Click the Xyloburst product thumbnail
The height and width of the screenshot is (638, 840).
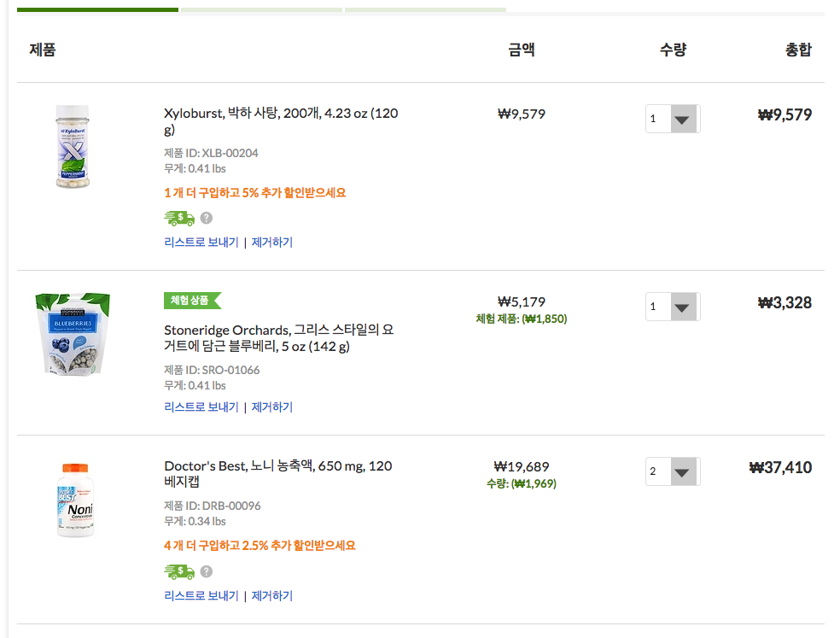pyautogui.click(x=73, y=146)
